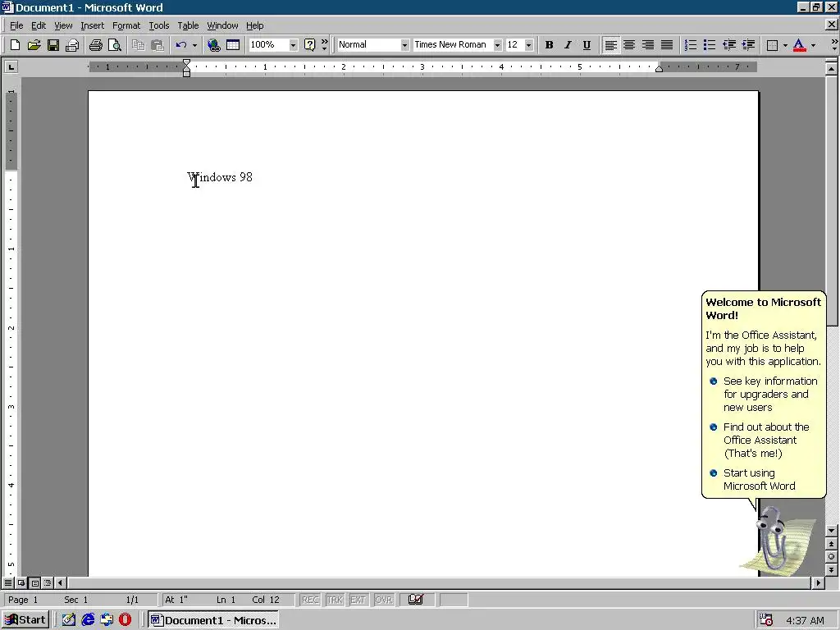Open the Table menu

pyautogui.click(x=188, y=25)
